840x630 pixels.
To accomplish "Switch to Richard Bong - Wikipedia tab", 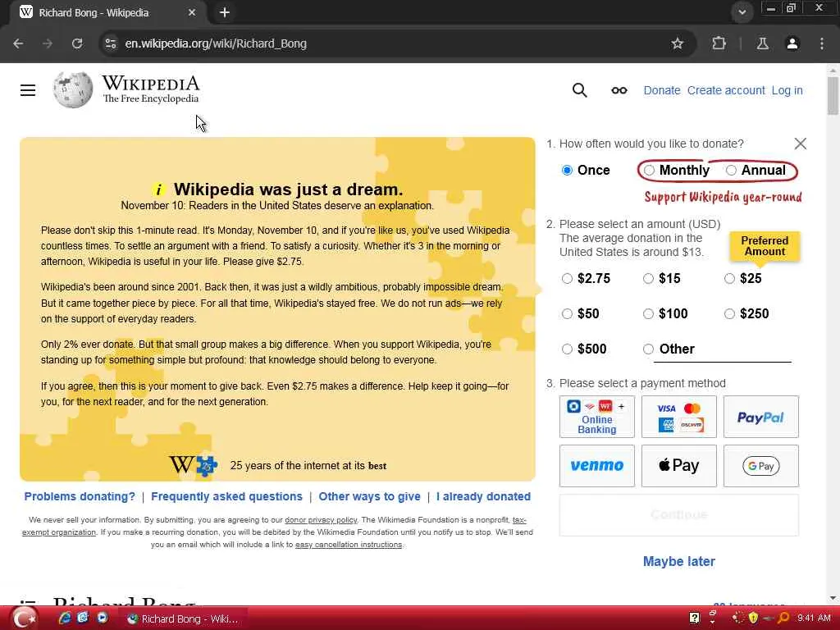I will (107, 12).
